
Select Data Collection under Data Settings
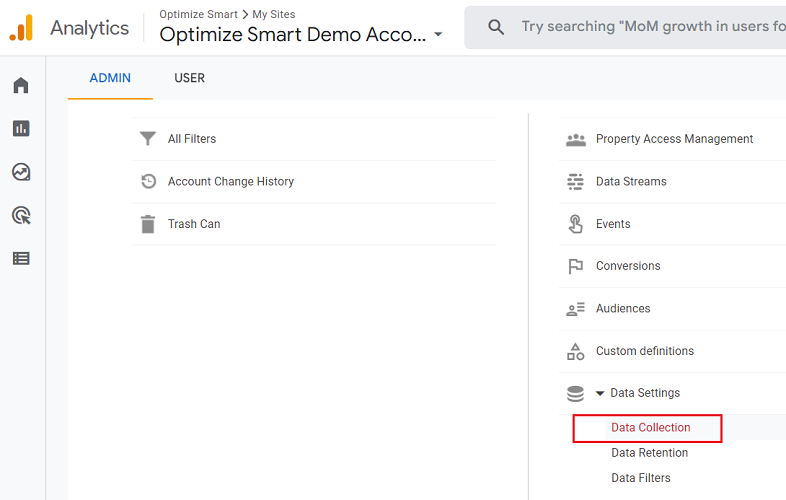click(x=650, y=428)
